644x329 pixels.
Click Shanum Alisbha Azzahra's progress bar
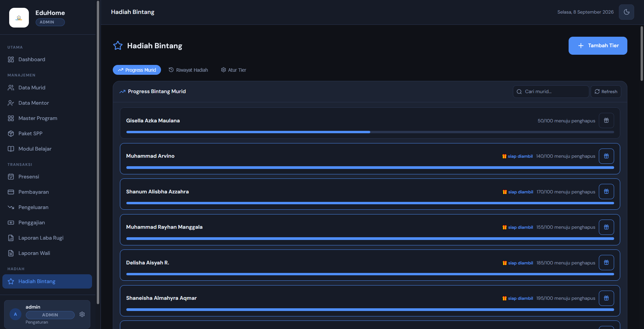[x=370, y=203]
